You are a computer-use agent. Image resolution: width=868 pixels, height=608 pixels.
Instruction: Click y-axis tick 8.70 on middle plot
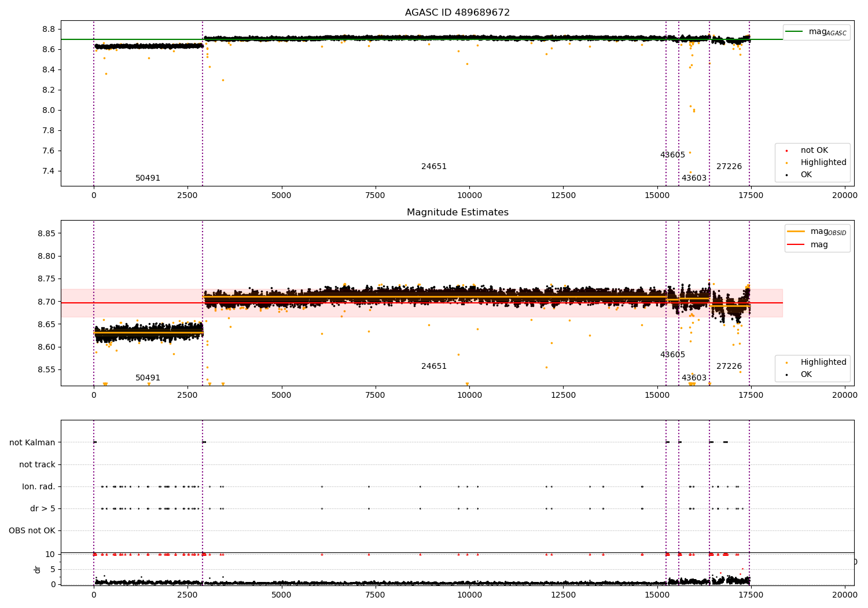46,302
